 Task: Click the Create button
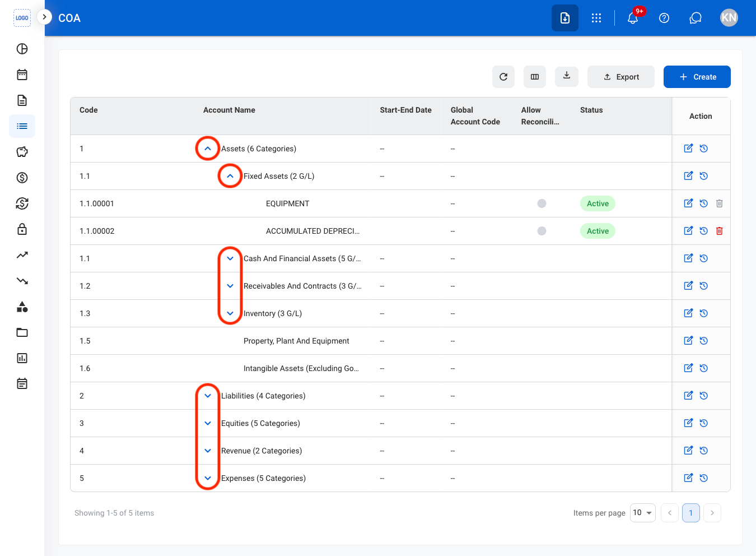click(x=697, y=77)
